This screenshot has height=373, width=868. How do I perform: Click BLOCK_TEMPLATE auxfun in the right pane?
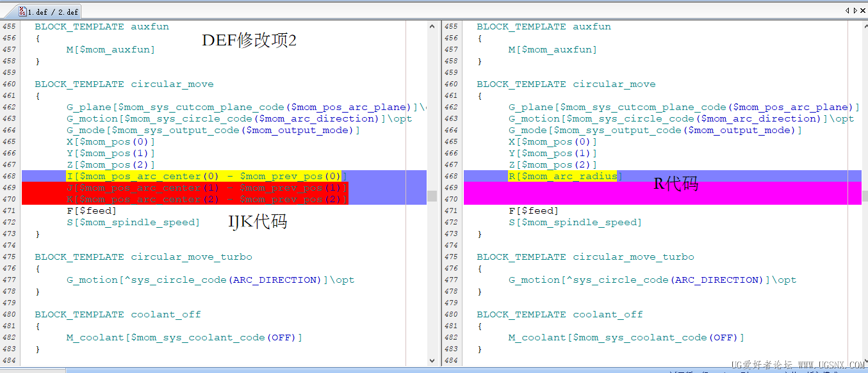pos(544,26)
